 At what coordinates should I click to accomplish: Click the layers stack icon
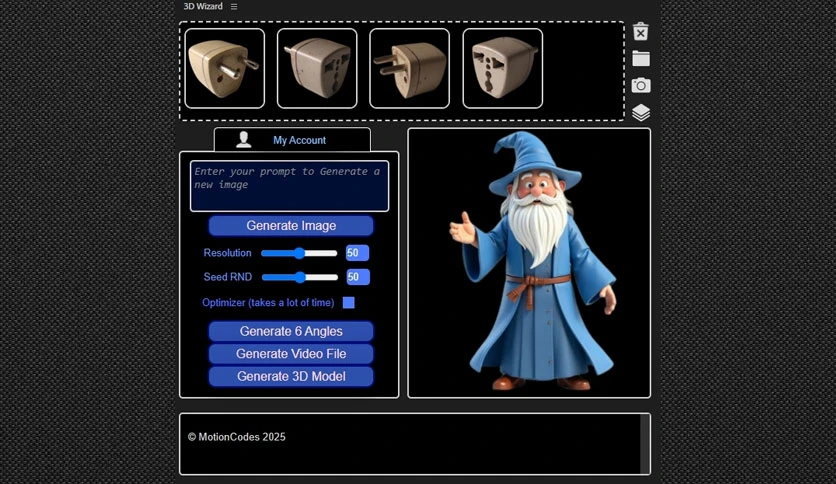(641, 112)
